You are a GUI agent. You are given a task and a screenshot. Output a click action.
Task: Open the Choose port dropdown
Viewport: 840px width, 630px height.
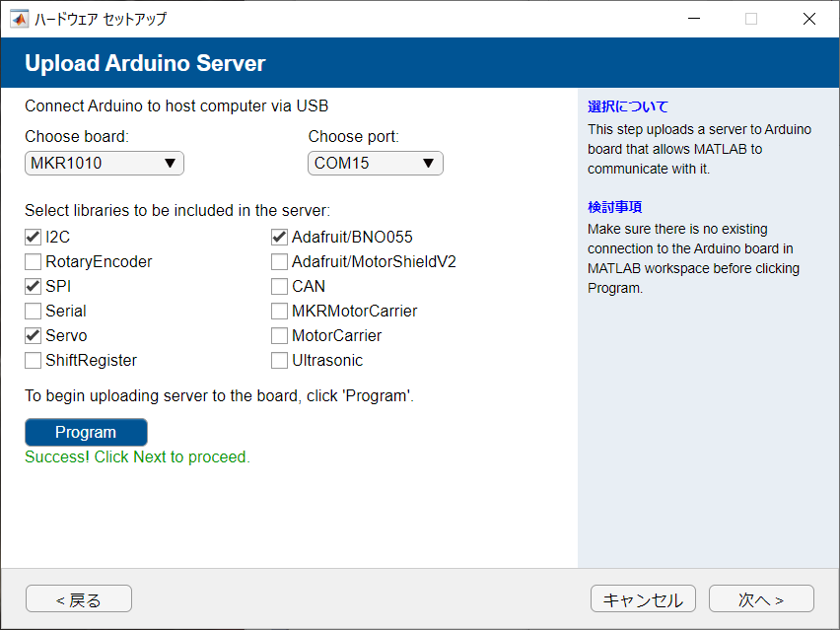[x=431, y=163]
